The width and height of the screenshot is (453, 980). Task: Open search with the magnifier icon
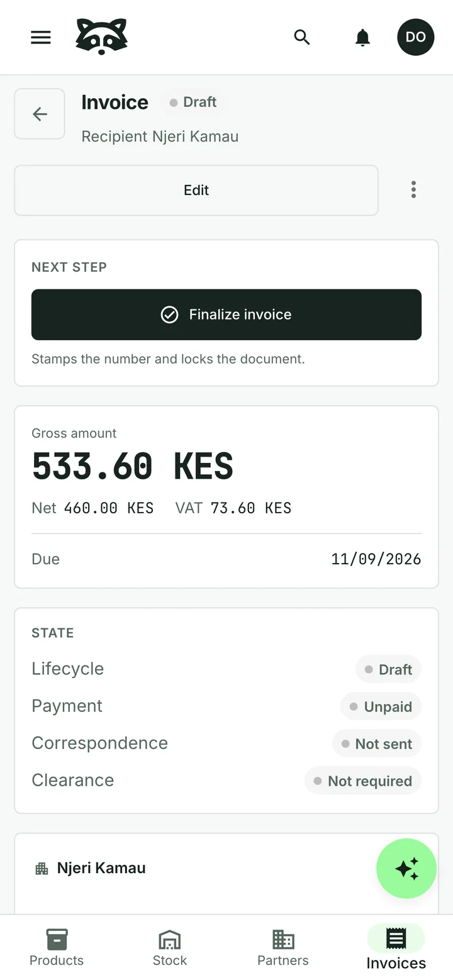tap(302, 37)
